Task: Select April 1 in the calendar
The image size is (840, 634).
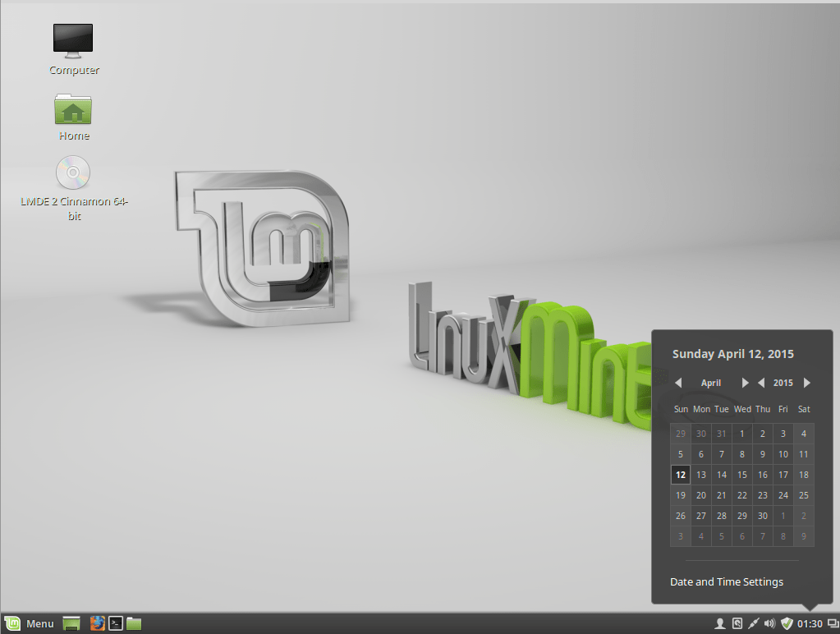Action: click(x=742, y=434)
